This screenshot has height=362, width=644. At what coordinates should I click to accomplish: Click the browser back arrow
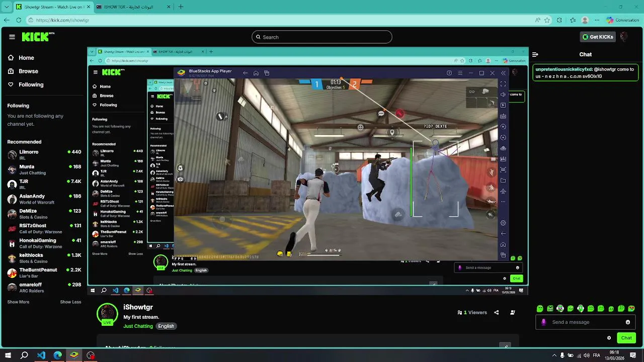[7, 20]
